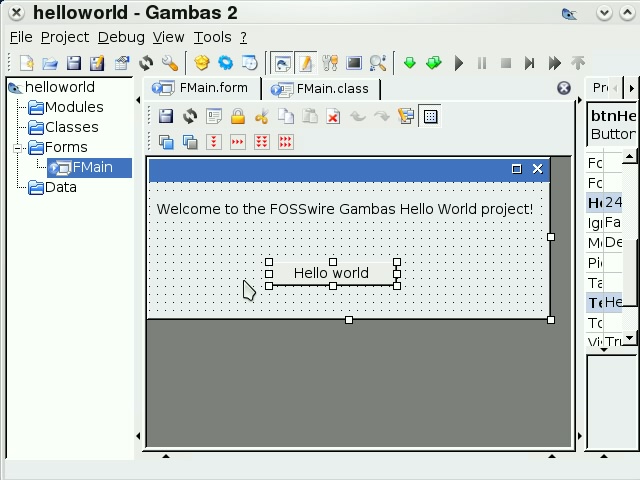This screenshot has height=480, width=640.
Task: Open the Project menu
Action: coord(64,37)
